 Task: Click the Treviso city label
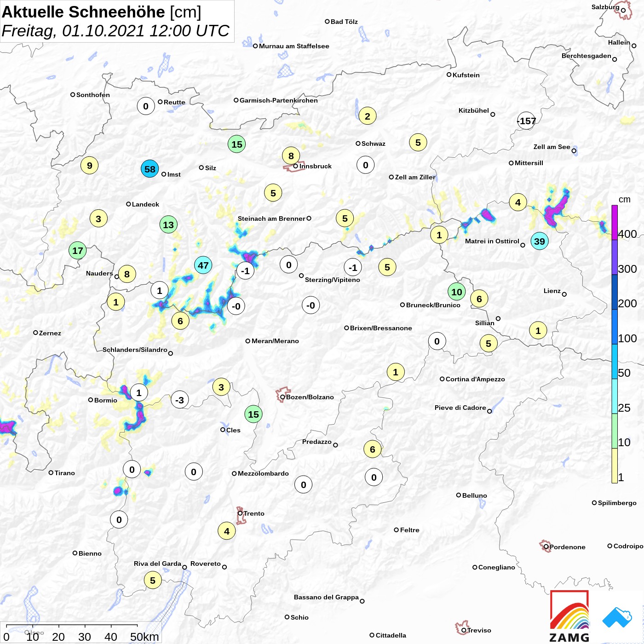(x=479, y=630)
